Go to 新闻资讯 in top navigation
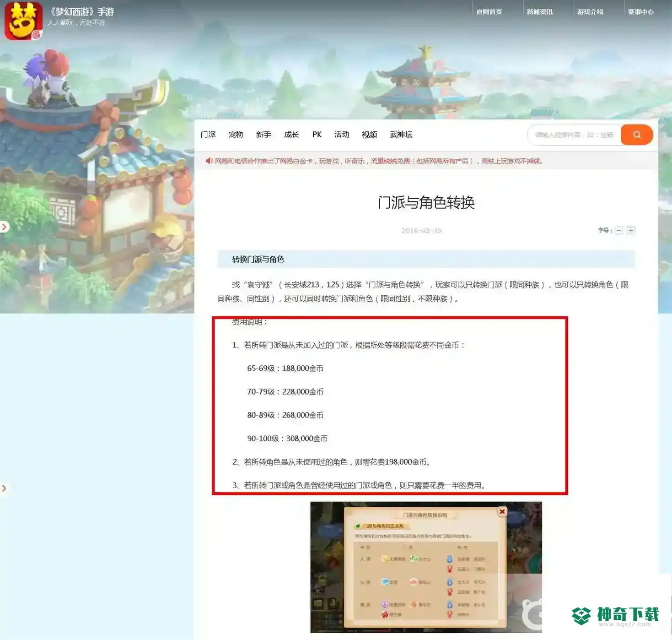 [539, 12]
